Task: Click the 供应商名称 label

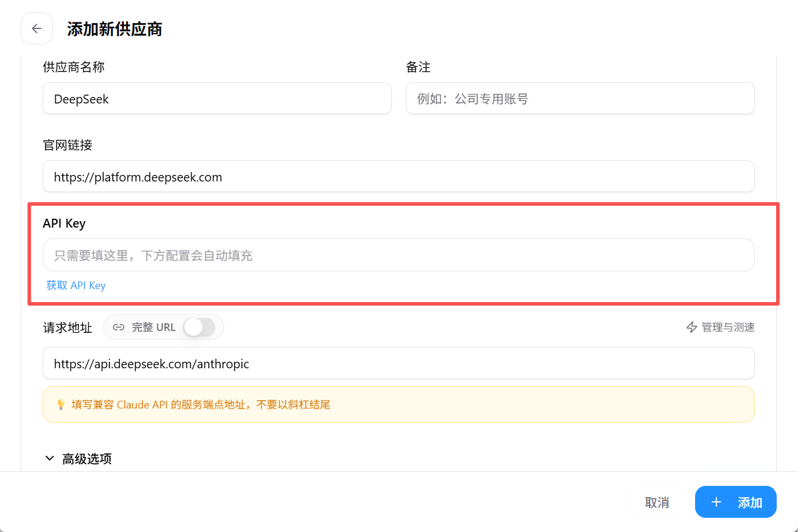Action: pyautogui.click(x=73, y=67)
